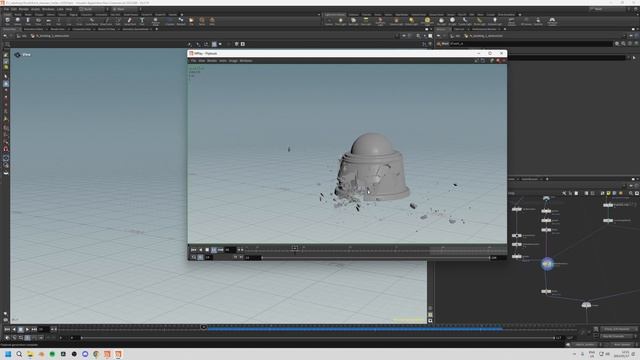640x360 pixels.
Task: Add a Switcher from the shelf
Action: click(x=538, y=21)
